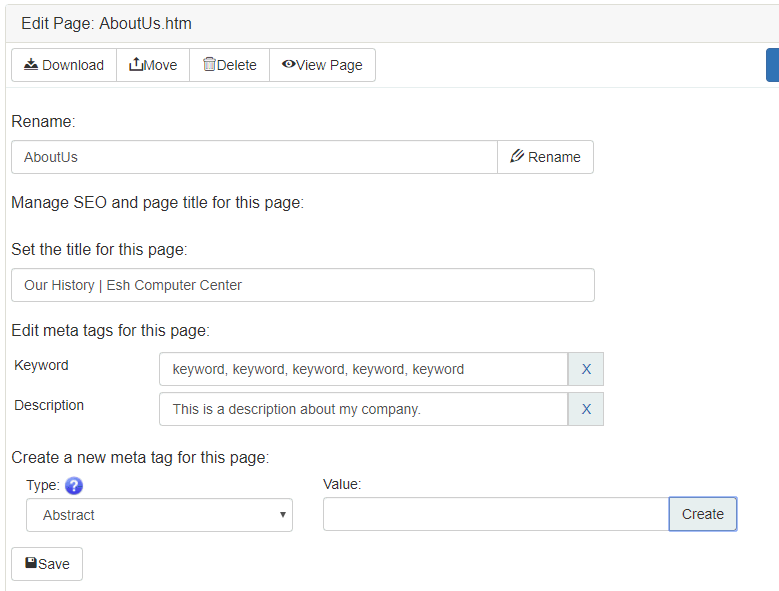The width and height of the screenshot is (779, 591).
Task: Select the Keyword meta tag text box
Action: [x=363, y=369]
